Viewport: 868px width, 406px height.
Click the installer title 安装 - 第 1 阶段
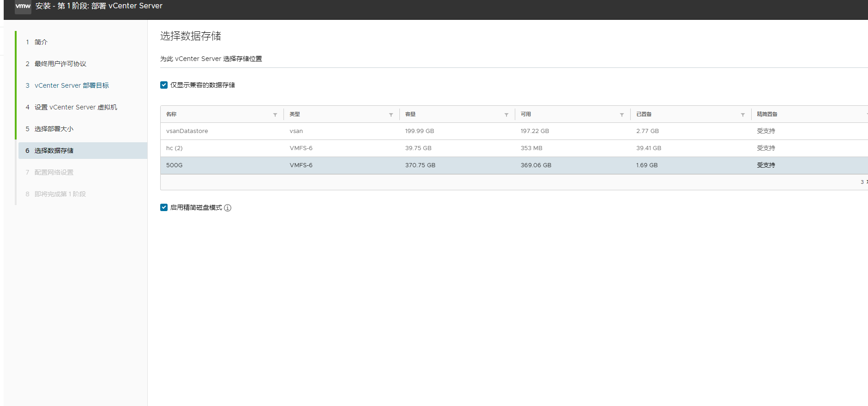click(x=99, y=6)
